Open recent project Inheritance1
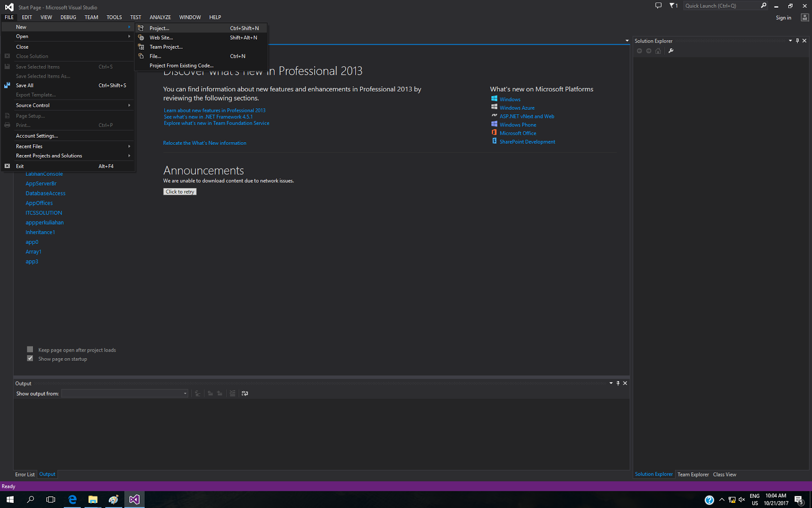 click(40, 232)
